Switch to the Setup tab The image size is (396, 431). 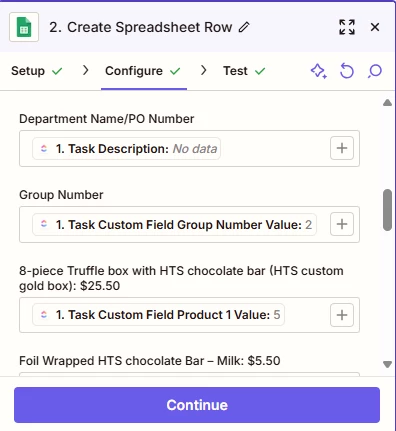coord(37,71)
